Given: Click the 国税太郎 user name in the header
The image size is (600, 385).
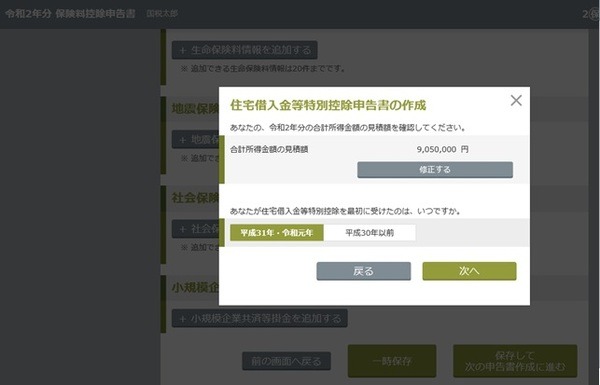Looking at the screenshot, I should point(162,14).
